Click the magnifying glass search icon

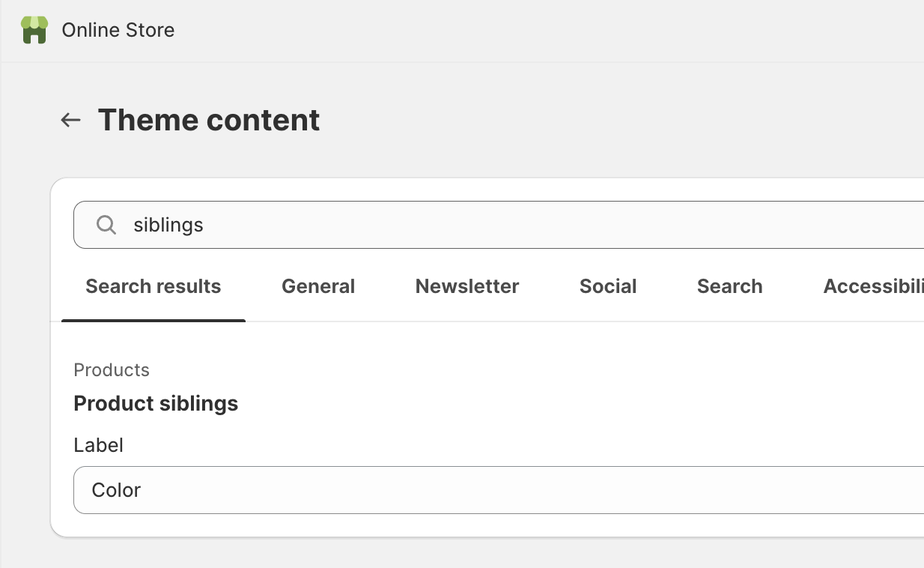pos(106,224)
